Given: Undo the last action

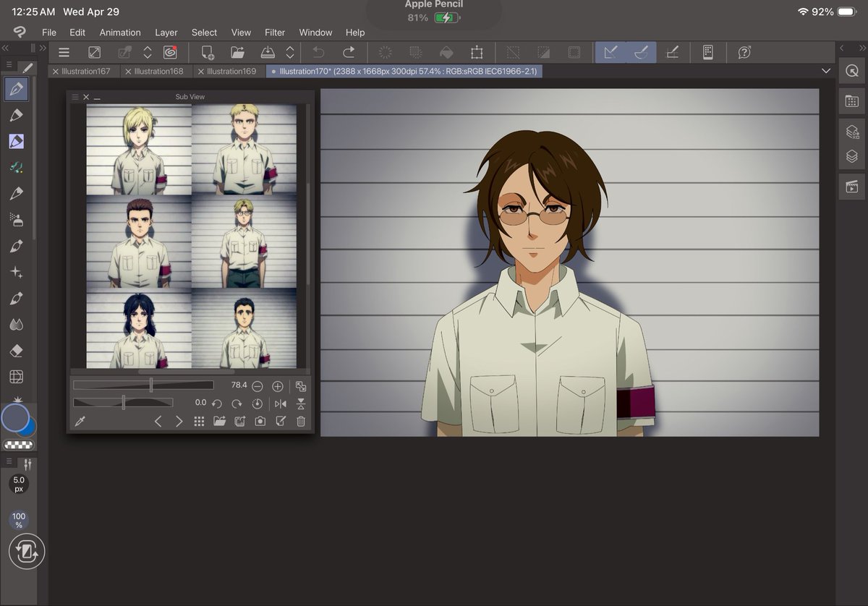Looking at the screenshot, I should 318,52.
